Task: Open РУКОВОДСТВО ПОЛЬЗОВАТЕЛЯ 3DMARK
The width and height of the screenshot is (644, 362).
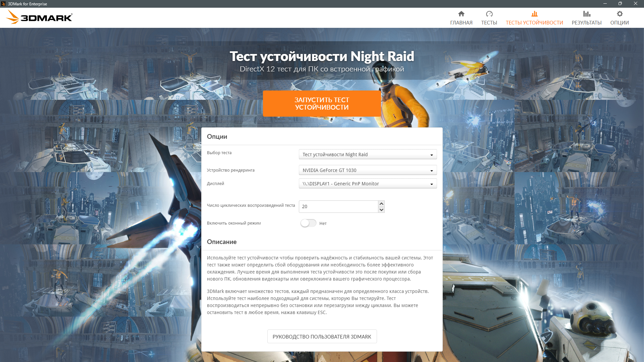Action: tap(322, 337)
